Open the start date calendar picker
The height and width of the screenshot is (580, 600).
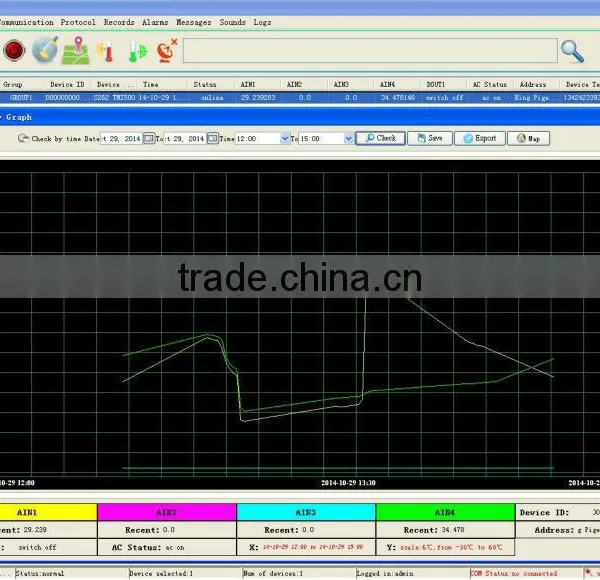tap(149, 138)
